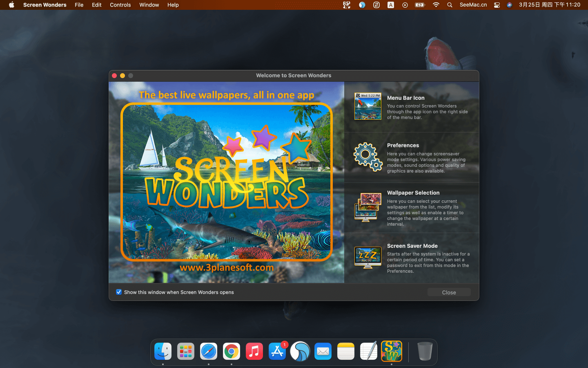The height and width of the screenshot is (368, 588).
Task: Click the Screen Wonders promo wallpaper image
Action: click(227, 182)
